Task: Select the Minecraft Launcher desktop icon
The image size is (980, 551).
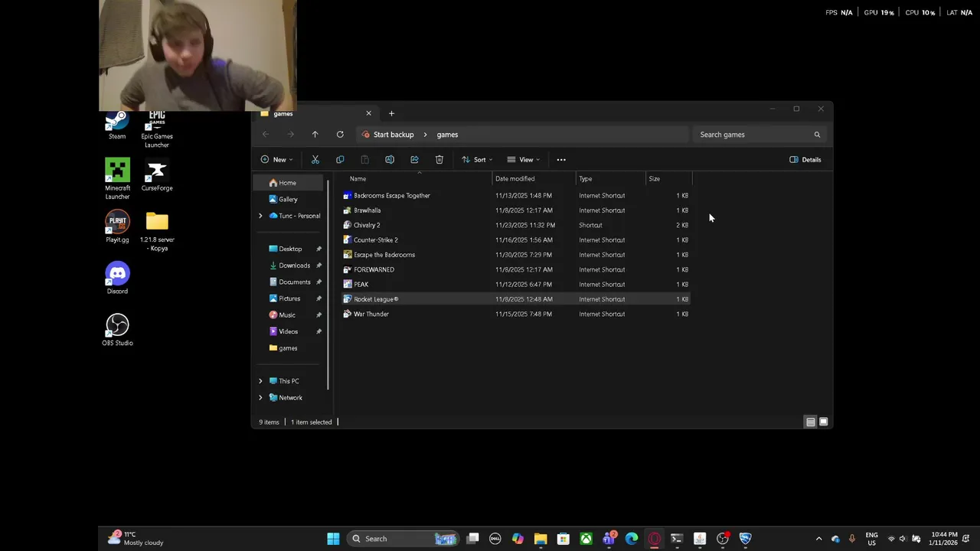Action: (117, 179)
